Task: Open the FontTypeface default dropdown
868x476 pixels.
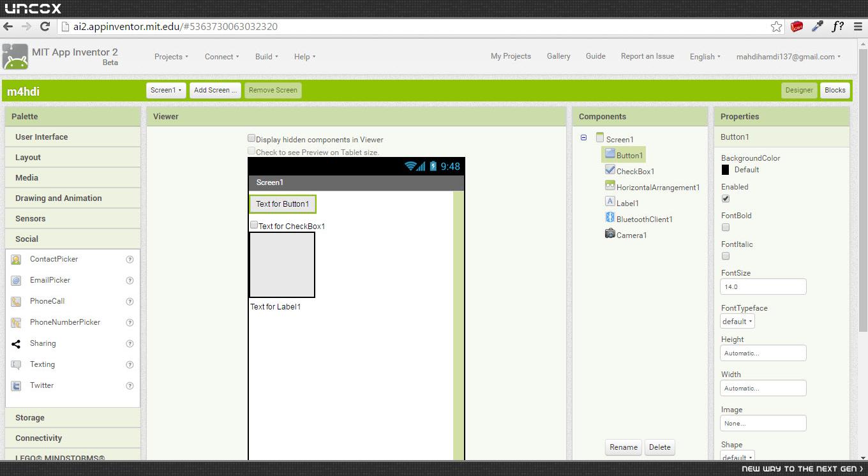Action: coord(737,322)
